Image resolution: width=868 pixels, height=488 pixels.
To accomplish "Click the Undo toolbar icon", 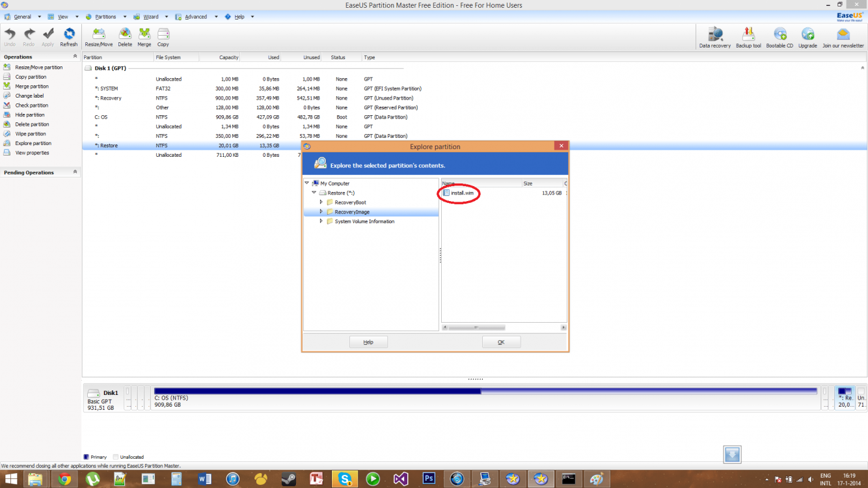I will click(10, 37).
